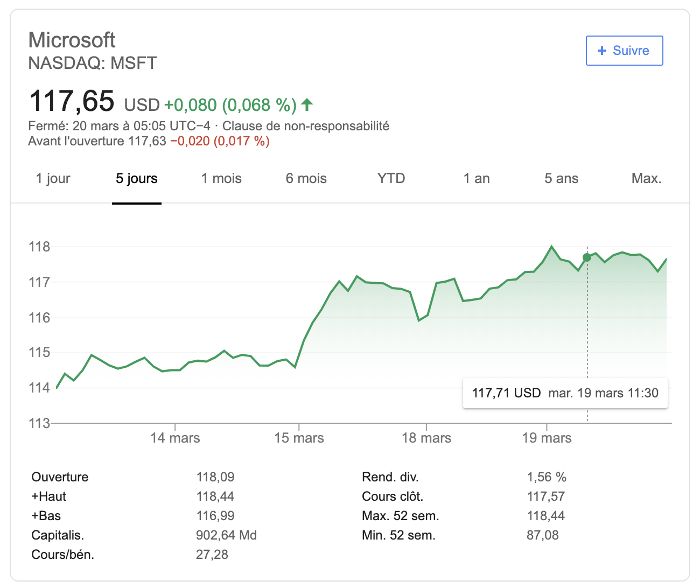The height and width of the screenshot is (588, 700).
Task: Click the Capitalis. value 902,64 Md
Action: 226,535
